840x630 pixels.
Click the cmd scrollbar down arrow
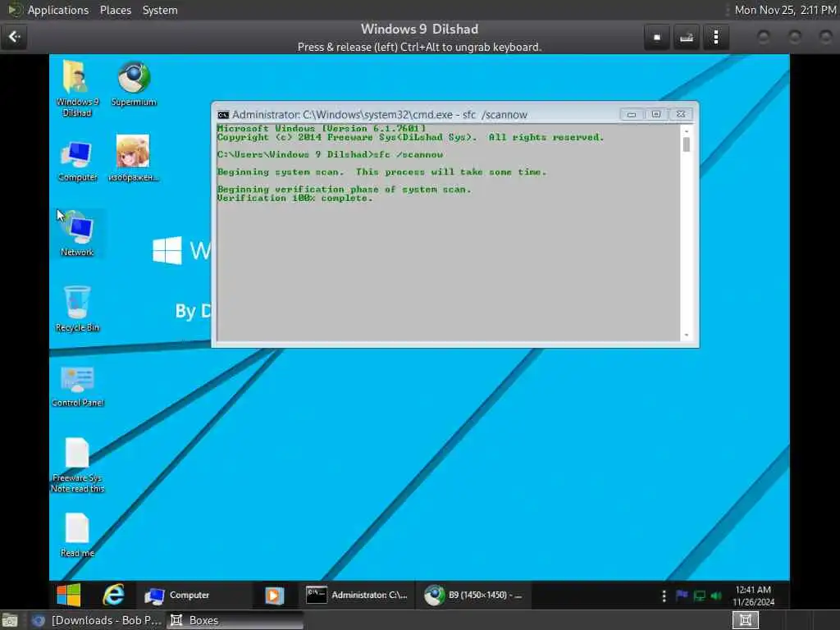click(x=687, y=336)
